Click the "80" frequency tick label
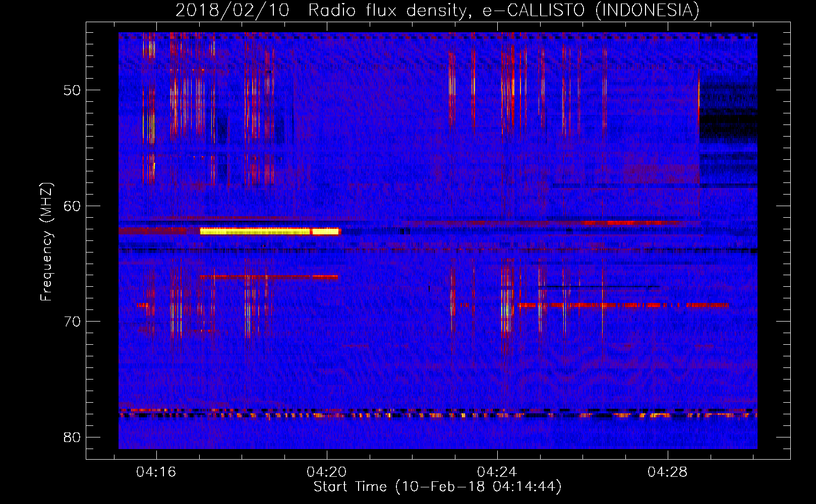The image size is (816, 504). point(72,437)
